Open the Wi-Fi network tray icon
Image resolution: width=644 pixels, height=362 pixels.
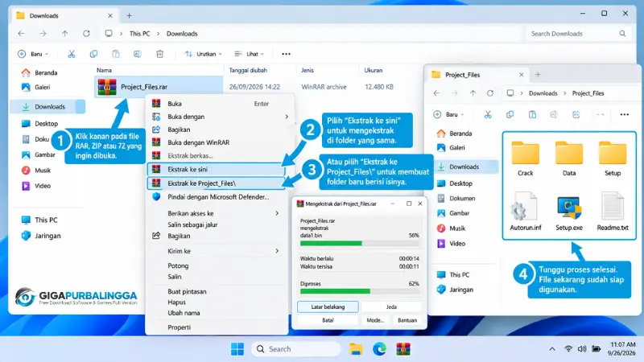pos(568,349)
